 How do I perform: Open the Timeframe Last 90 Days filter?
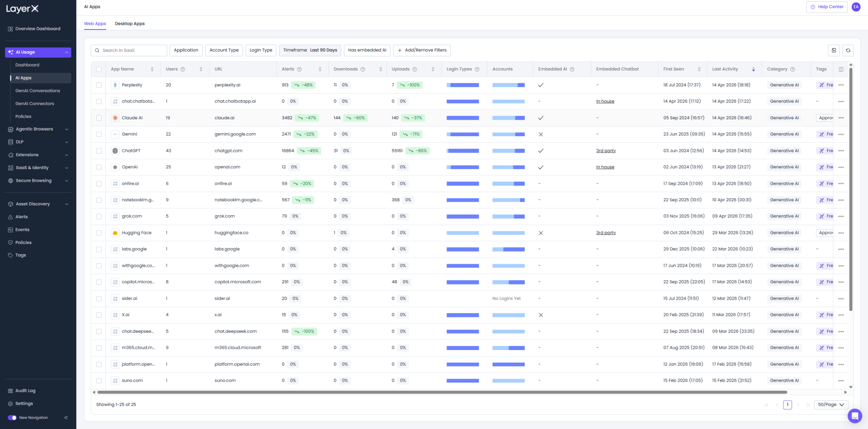[310, 50]
